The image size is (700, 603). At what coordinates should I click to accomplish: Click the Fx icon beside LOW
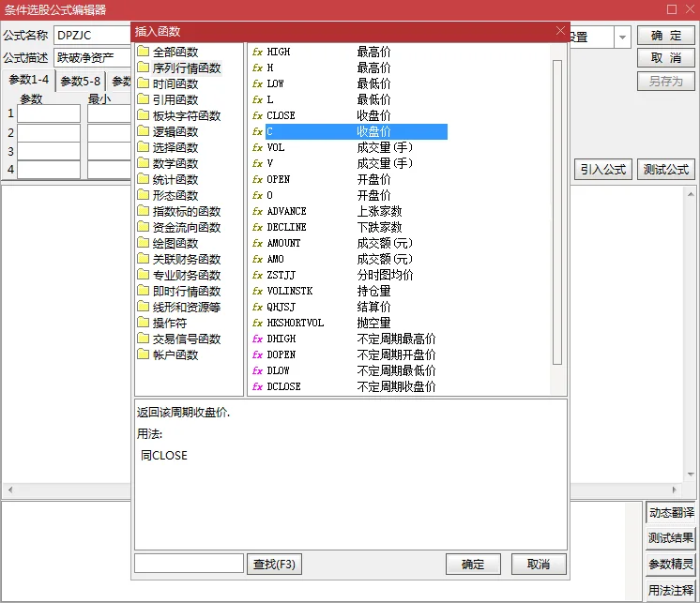(x=257, y=83)
